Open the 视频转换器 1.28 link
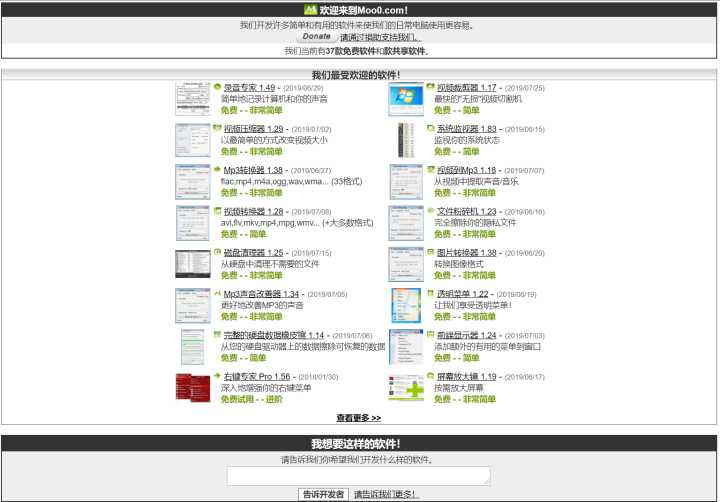The height and width of the screenshot is (502, 720). coord(253,211)
